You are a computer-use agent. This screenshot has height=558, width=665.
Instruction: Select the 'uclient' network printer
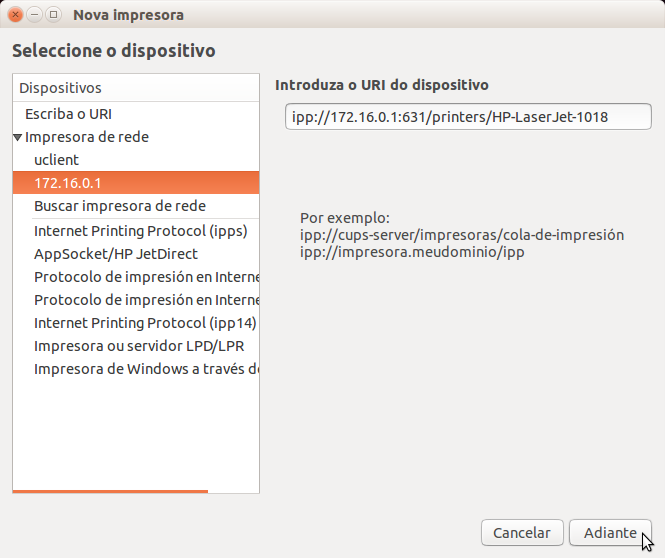click(x=136, y=160)
